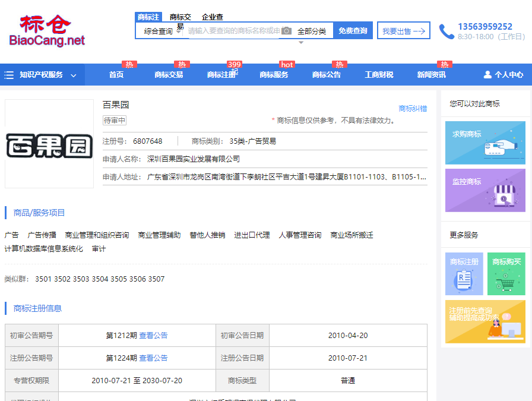
Task: Click the 2010-07-21 至 2030-07-20 cell
Action: coord(137,381)
